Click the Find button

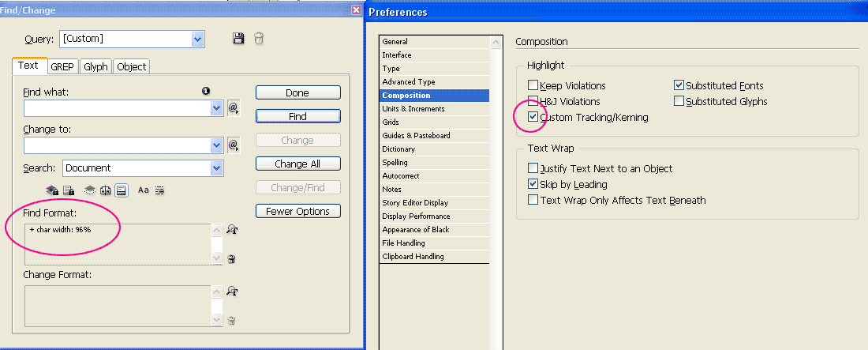(x=297, y=116)
